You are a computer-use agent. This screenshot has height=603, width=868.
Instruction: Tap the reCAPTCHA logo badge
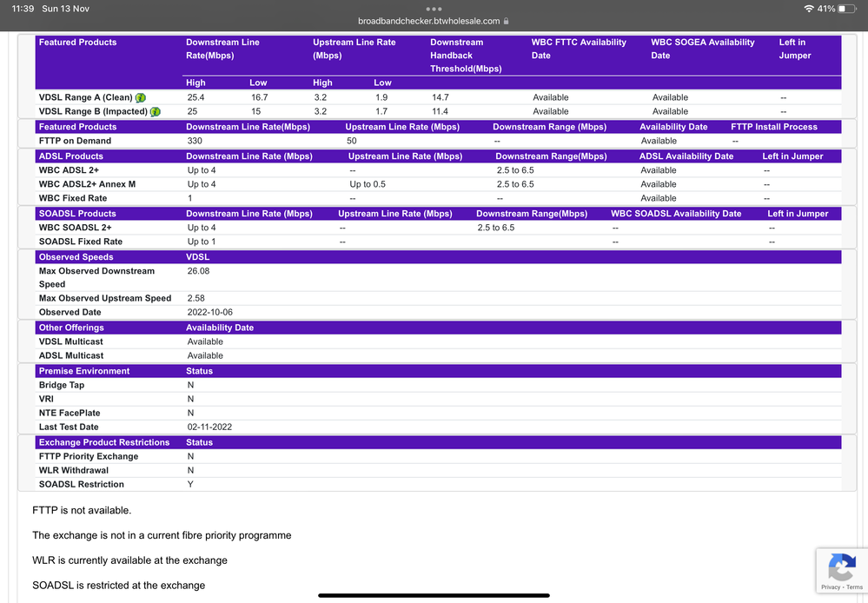pos(841,569)
